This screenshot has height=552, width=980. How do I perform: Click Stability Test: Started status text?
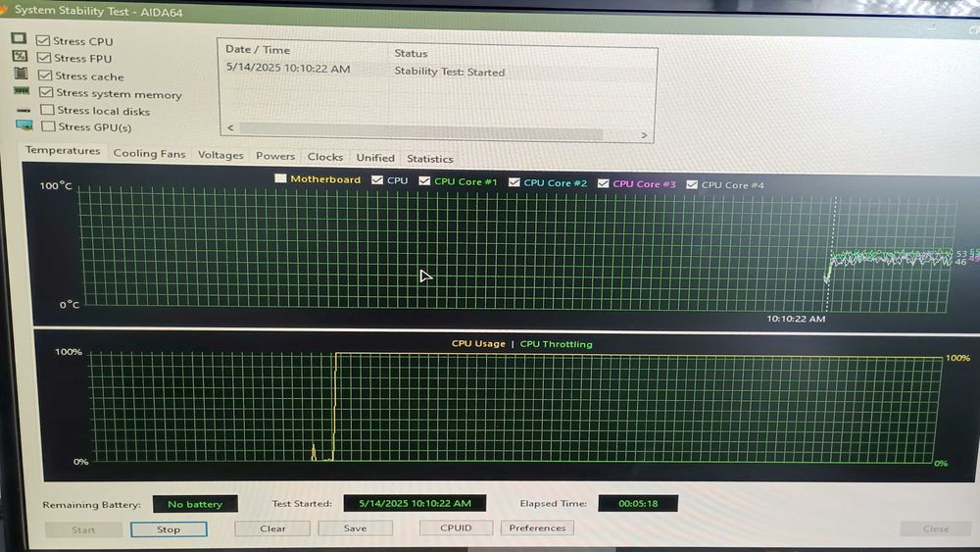pyautogui.click(x=450, y=72)
